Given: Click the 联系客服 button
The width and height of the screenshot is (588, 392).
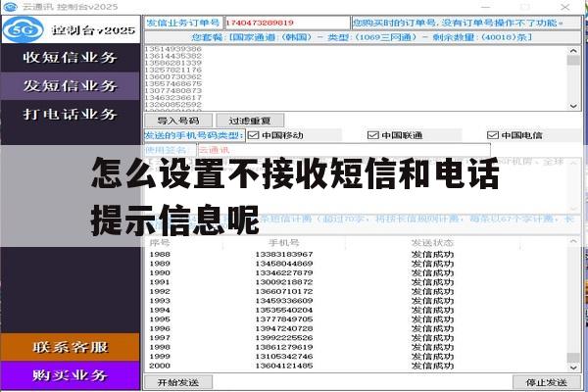Looking at the screenshot, I should [71, 347].
